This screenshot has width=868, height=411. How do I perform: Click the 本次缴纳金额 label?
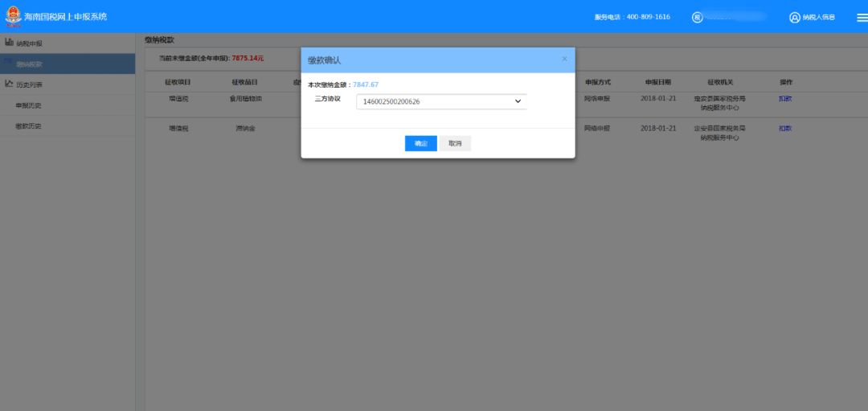click(x=328, y=84)
